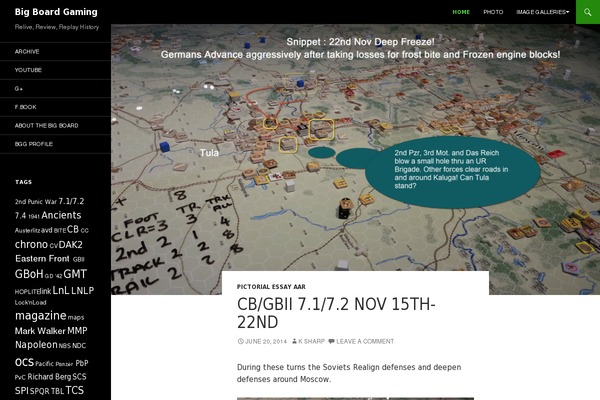The image size is (600, 400).
Task: Click the author icon beside K Sharp
Action: point(294,341)
